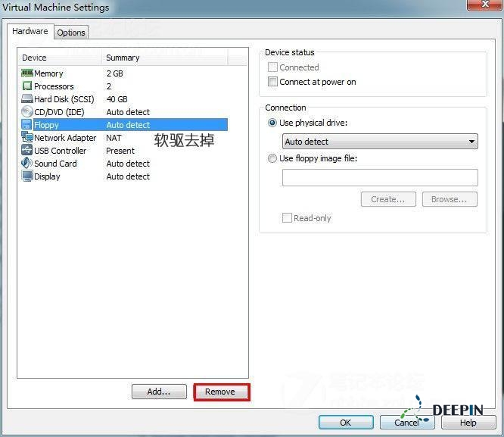Click the USB Controller icon
Viewport: 504px width, 437px height.
coord(27,151)
